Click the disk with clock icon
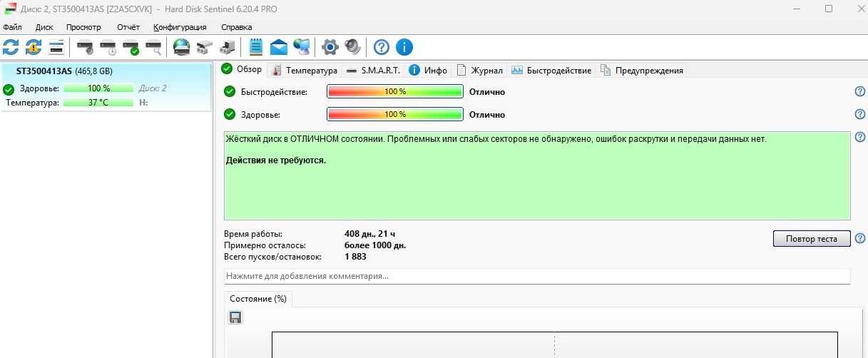868x358 pixels. [x=108, y=47]
